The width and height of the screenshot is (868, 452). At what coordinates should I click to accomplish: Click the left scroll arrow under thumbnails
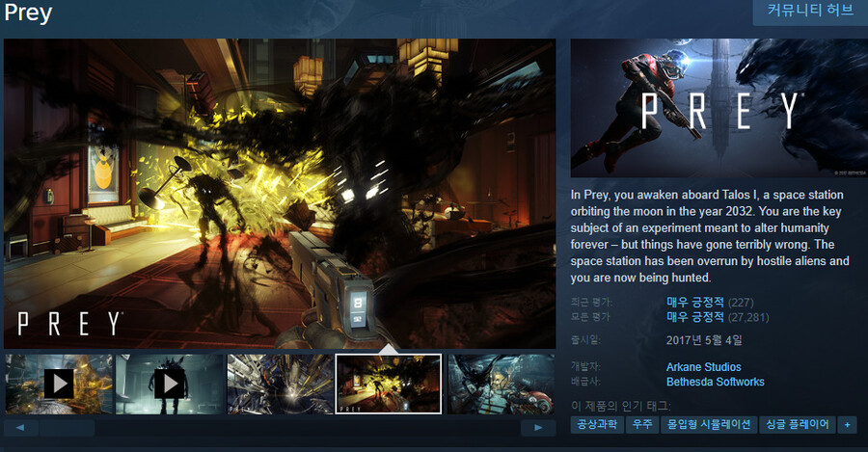click(20, 427)
